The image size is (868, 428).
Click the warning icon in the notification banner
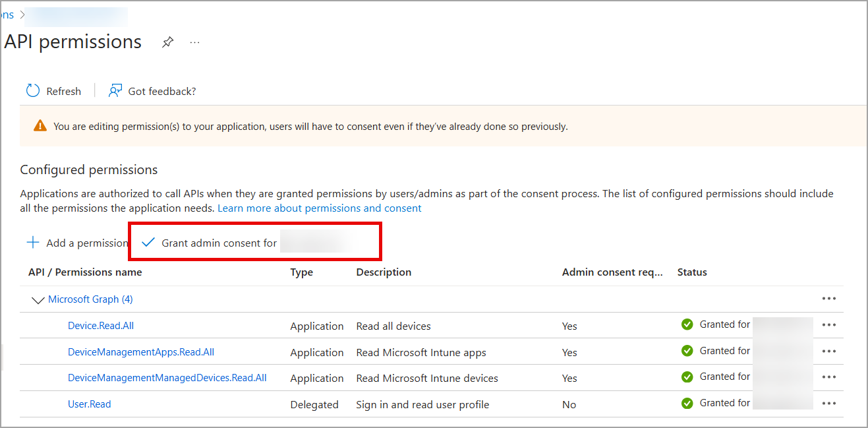click(x=41, y=126)
